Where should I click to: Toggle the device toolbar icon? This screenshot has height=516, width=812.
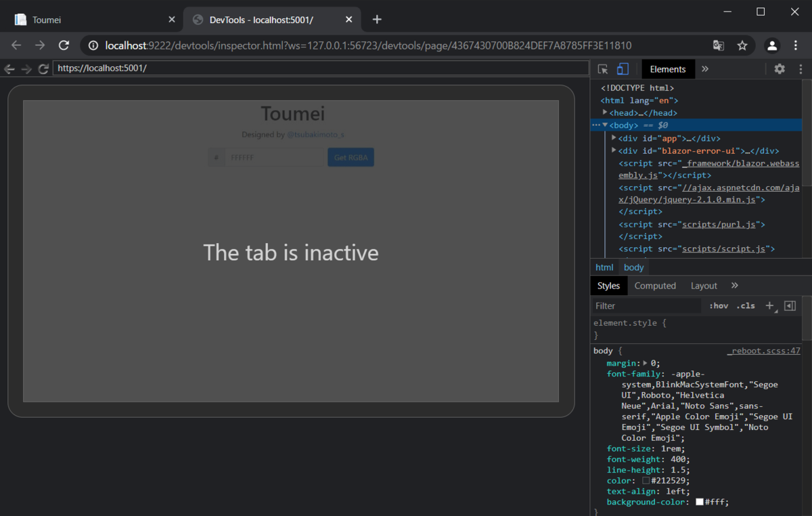(x=622, y=68)
